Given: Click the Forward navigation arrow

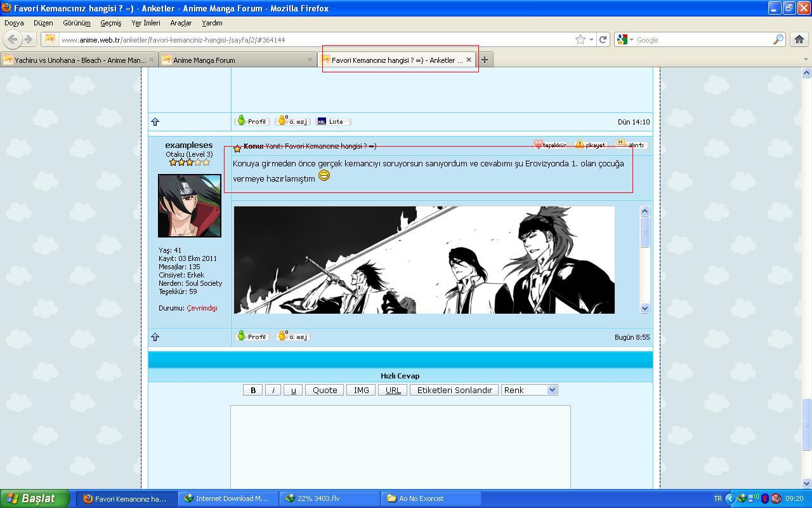Looking at the screenshot, I should 28,39.
